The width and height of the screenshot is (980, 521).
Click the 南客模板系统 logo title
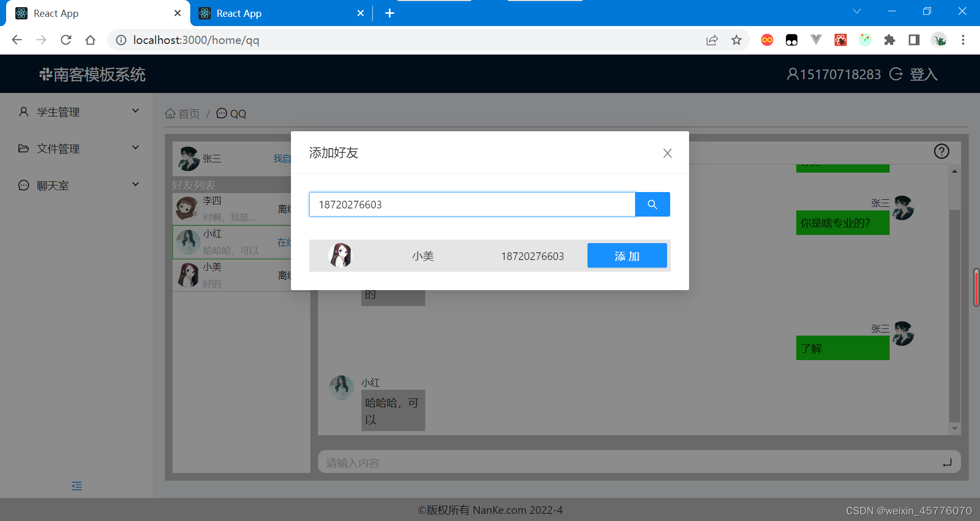click(x=92, y=75)
